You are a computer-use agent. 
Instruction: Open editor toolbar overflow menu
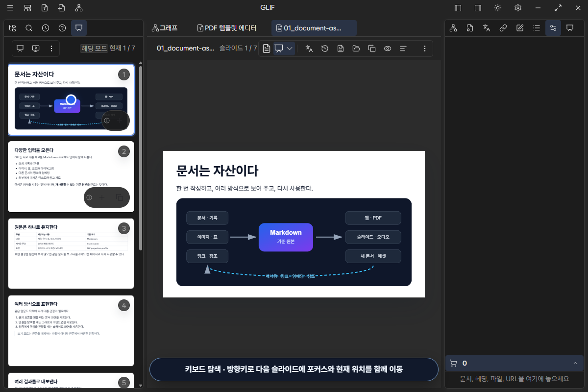[425, 49]
